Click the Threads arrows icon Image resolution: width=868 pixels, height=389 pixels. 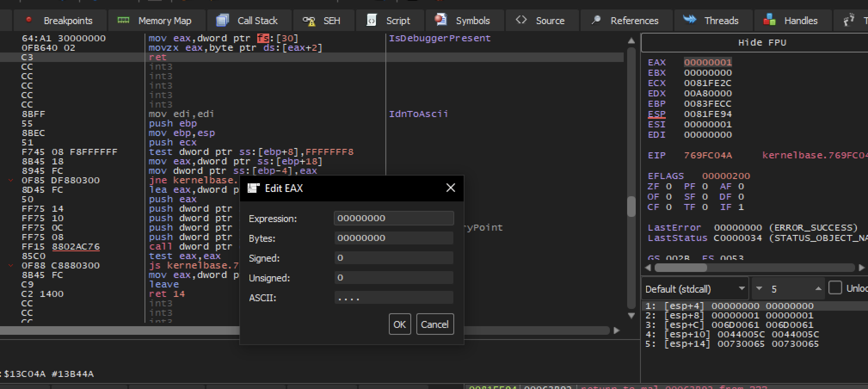pyautogui.click(x=690, y=20)
